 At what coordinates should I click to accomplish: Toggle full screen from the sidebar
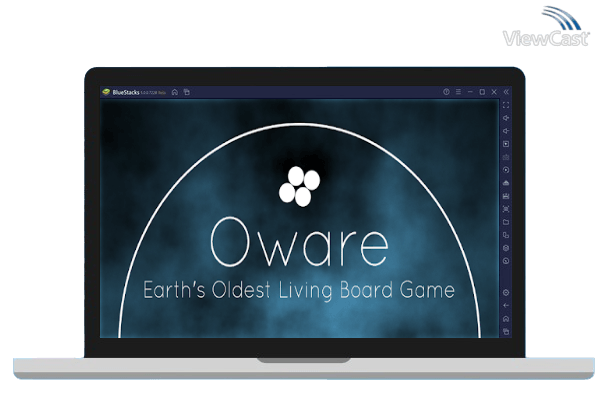[x=506, y=105]
